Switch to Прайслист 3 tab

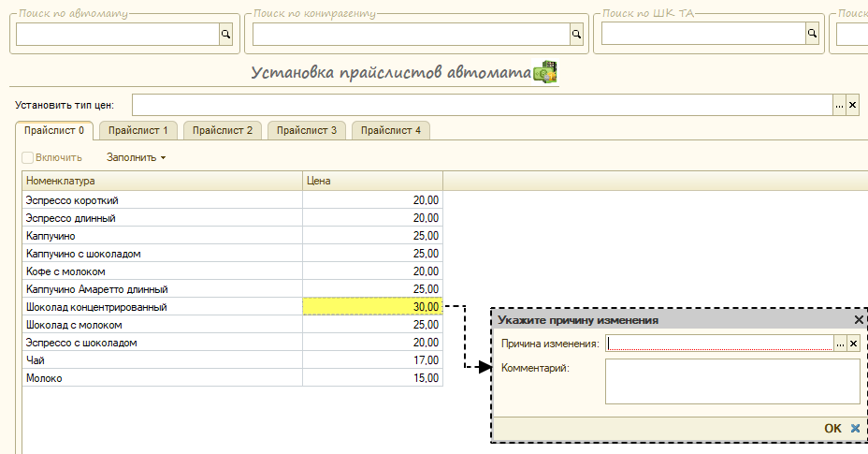(x=307, y=130)
